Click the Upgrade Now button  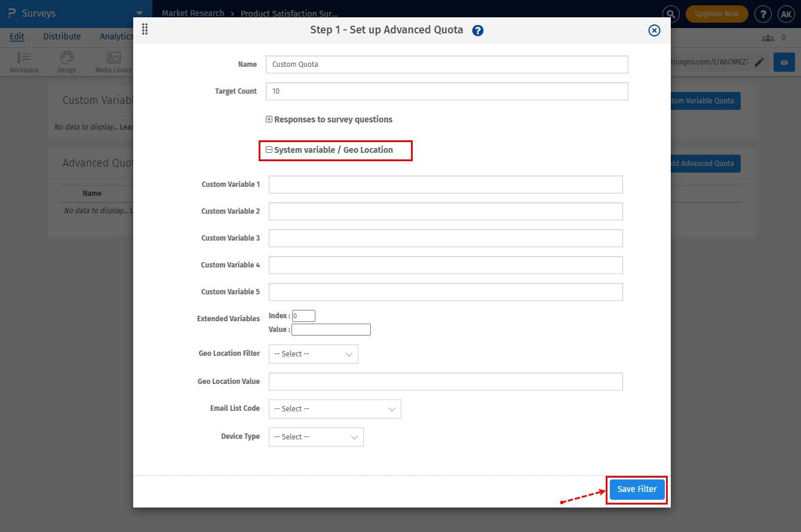pyautogui.click(x=716, y=14)
